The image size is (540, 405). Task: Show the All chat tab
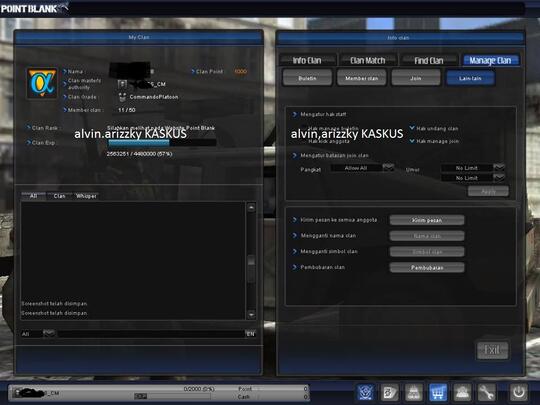(33, 196)
